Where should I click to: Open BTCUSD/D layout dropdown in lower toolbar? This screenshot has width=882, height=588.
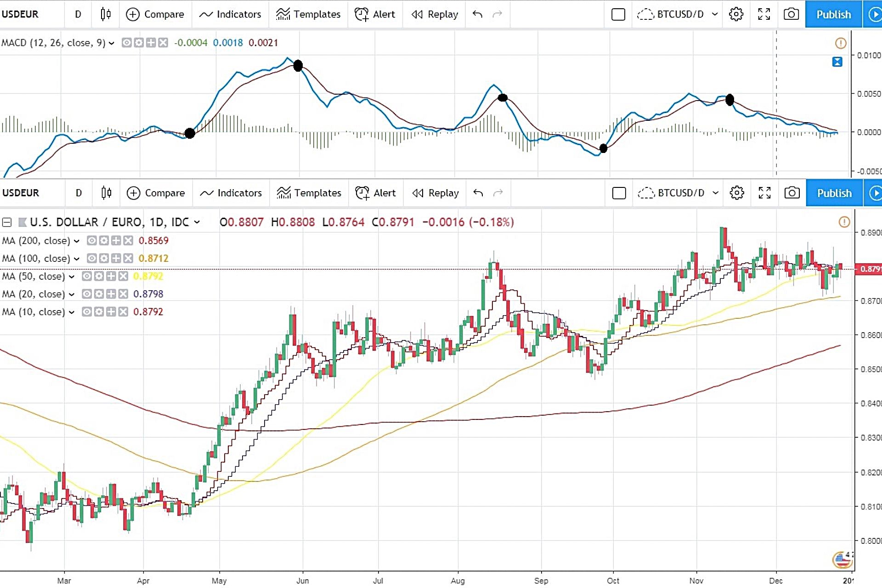point(678,193)
